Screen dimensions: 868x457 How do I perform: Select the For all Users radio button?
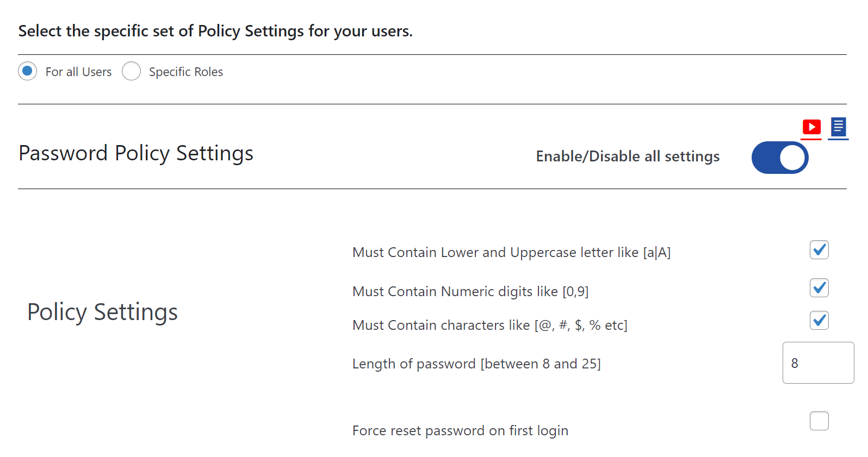[27, 71]
